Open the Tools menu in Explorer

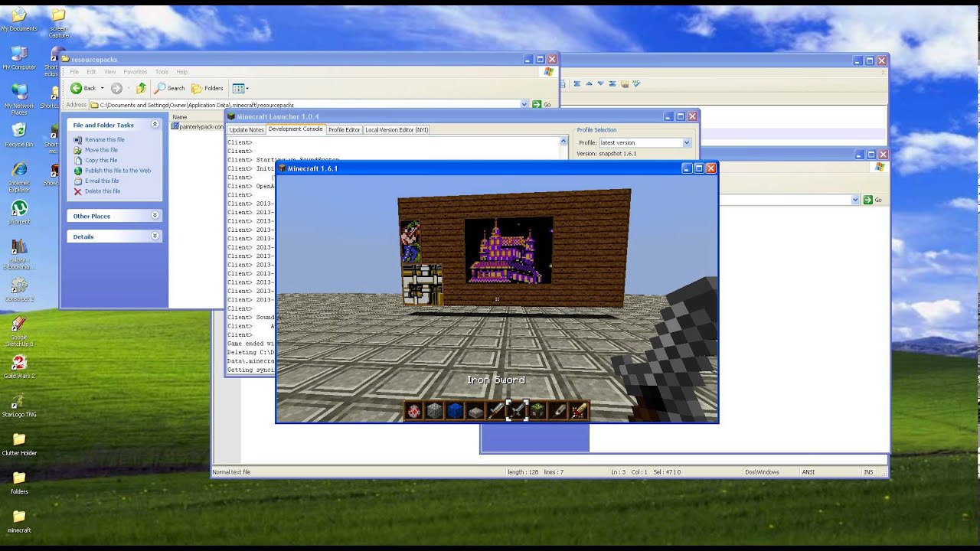click(x=162, y=72)
